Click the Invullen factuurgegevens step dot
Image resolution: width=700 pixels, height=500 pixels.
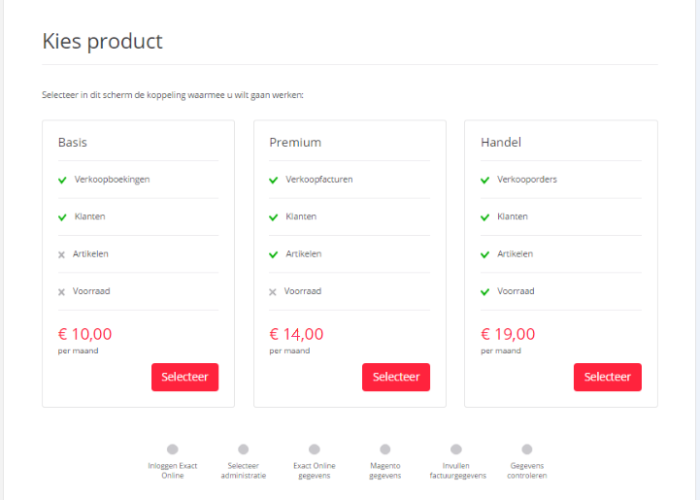456,449
